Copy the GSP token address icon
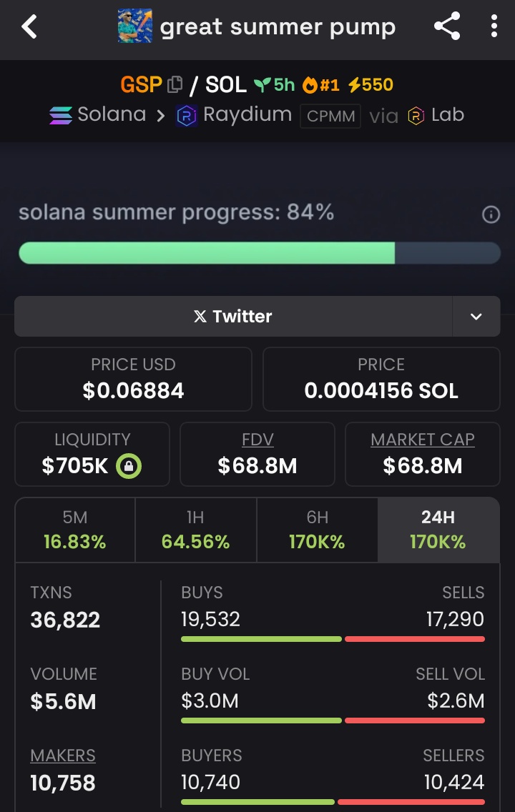This screenshot has width=515, height=812. point(175,84)
